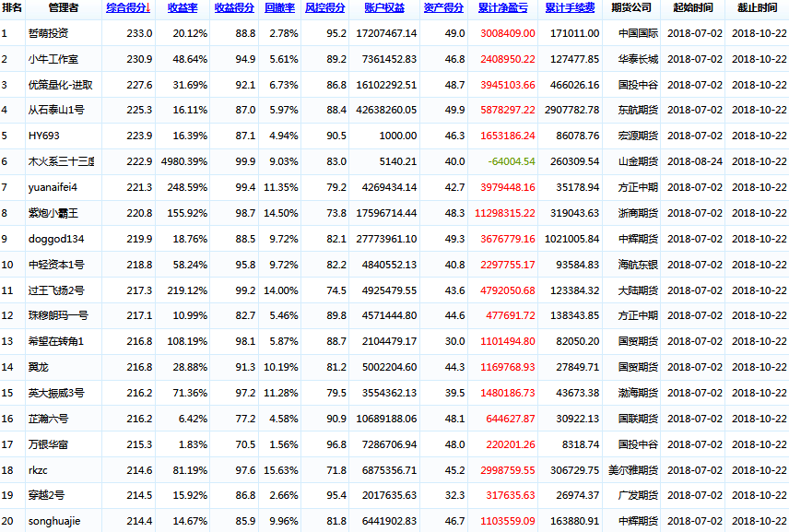This screenshot has width=789, height=532.
Task: Sort by 账户权益 column header
Action: [384, 8]
